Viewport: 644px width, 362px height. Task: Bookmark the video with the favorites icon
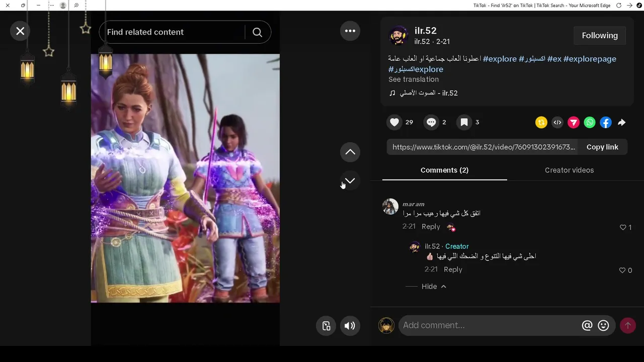coord(464,122)
